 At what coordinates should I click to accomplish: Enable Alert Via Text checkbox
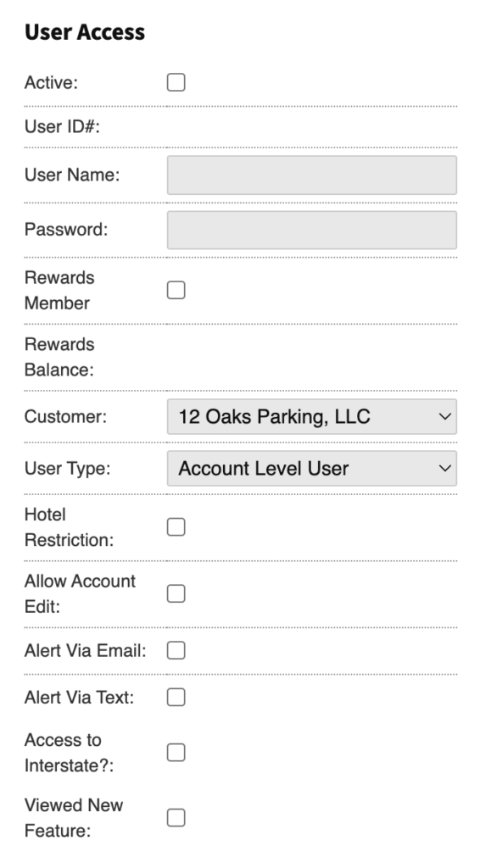[176, 697]
